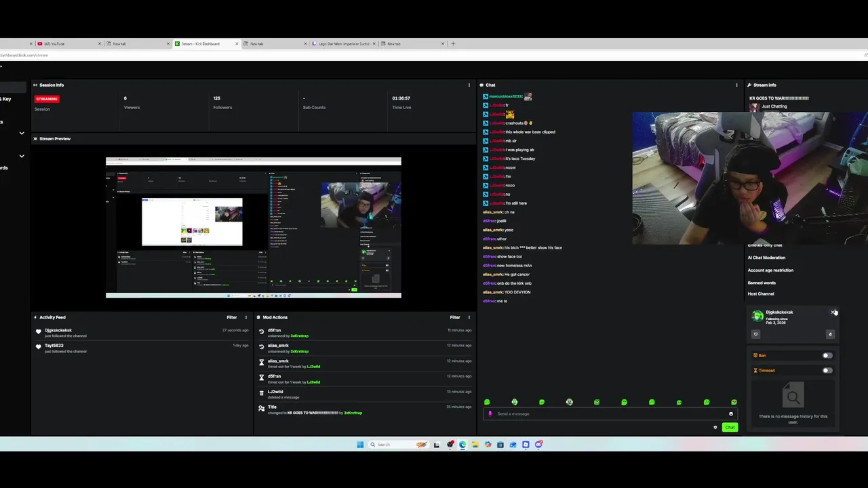Open Account age restriction setting

(770, 270)
